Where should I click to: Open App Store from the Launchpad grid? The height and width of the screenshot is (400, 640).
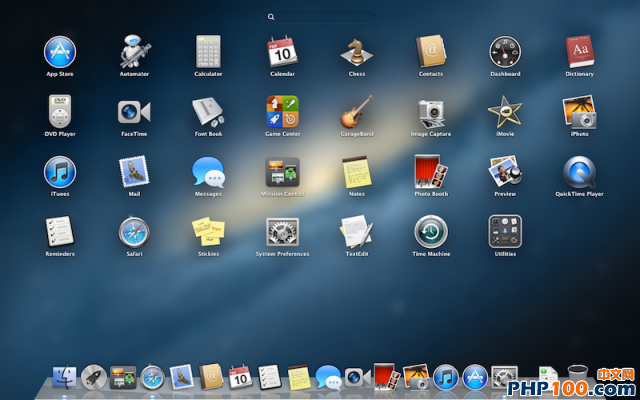pos(60,52)
